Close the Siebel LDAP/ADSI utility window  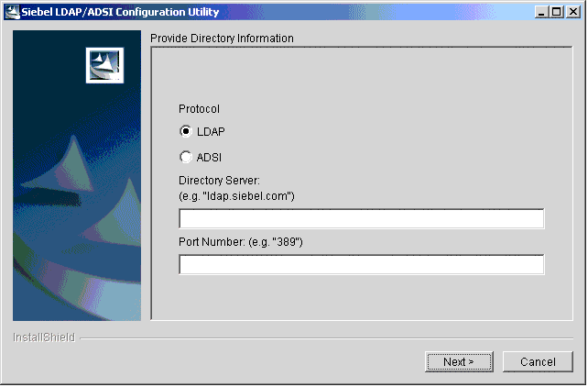click(x=573, y=12)
